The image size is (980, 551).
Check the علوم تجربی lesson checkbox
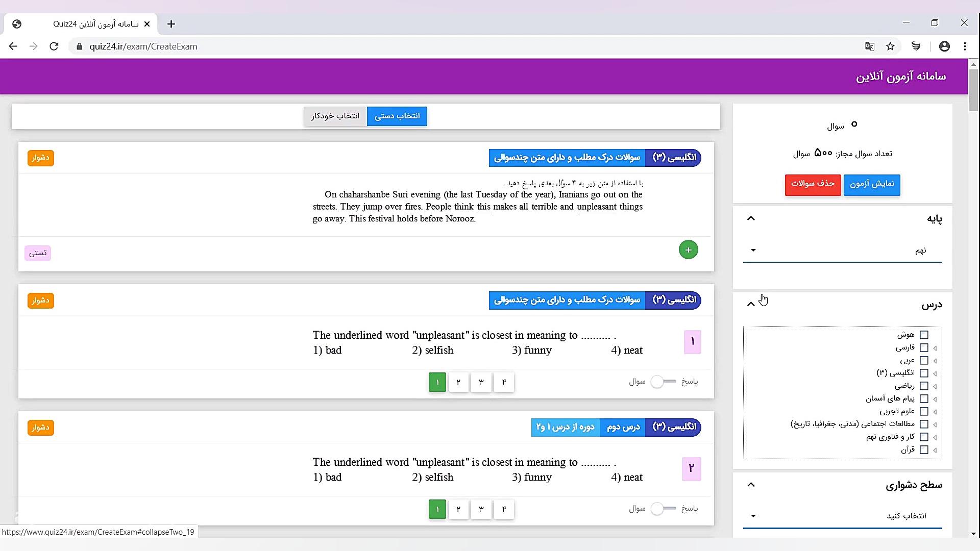[924, 412]
